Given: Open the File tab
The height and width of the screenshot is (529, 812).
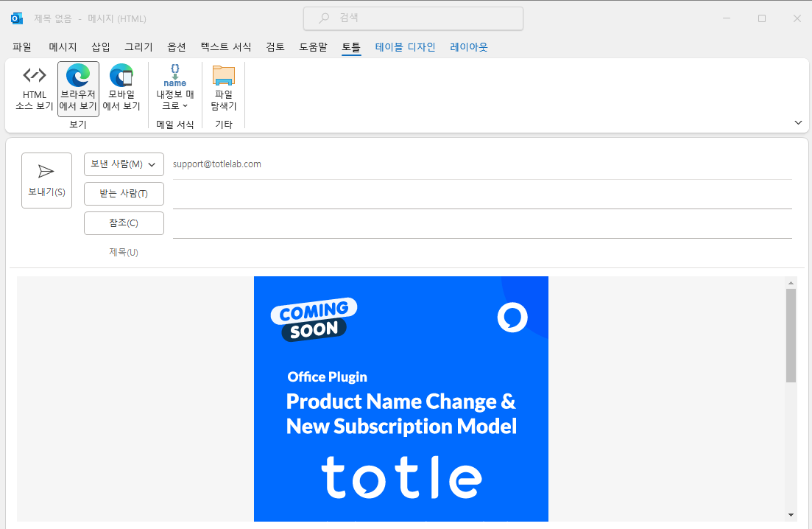Looking at the screenshot, I should 22,47.
